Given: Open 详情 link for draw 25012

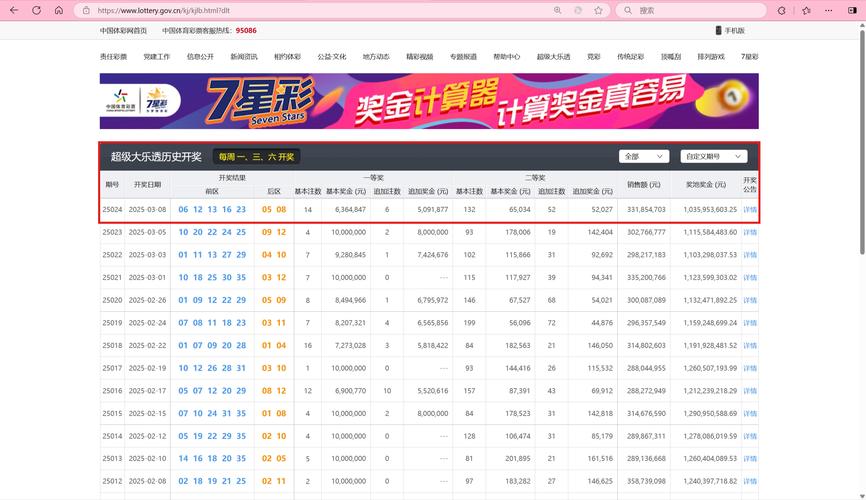Looking at the screenshot, I should [x=749, y=481].
